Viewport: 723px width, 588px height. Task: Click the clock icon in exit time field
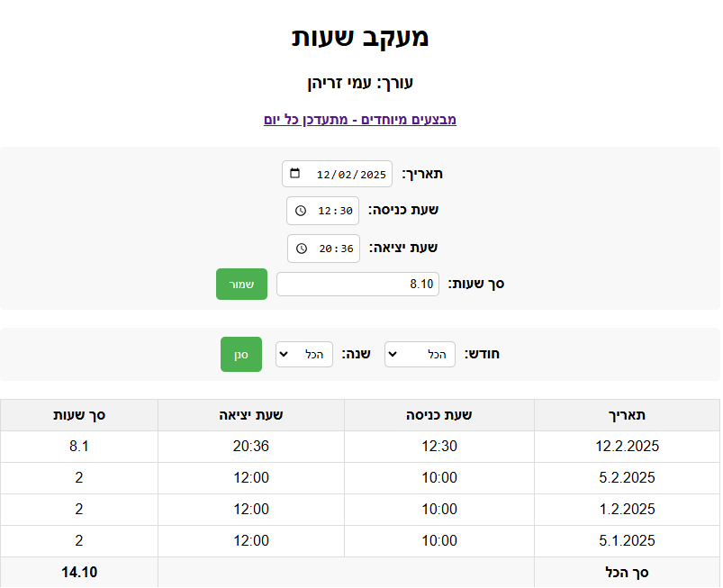pyautogui.click(x=302, y=248)
